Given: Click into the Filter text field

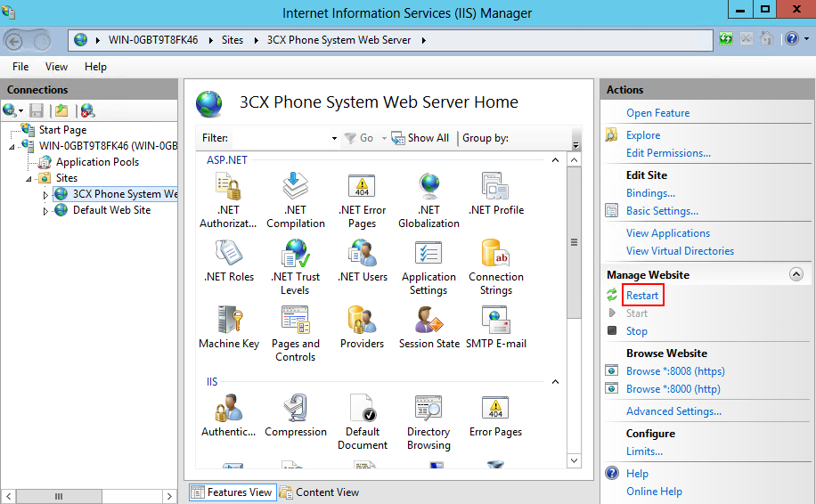Looking at the screenshot, I should (281, 138).
